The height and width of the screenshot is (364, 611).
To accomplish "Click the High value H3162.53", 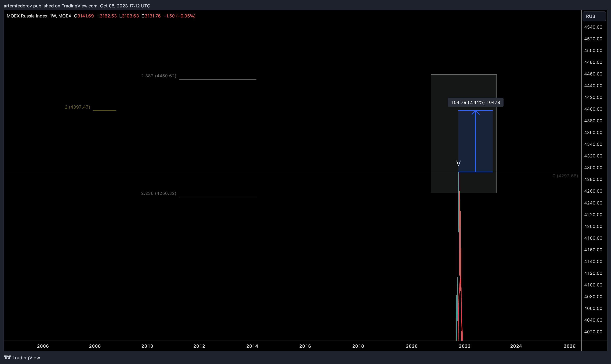I will [x=107, y=16].
